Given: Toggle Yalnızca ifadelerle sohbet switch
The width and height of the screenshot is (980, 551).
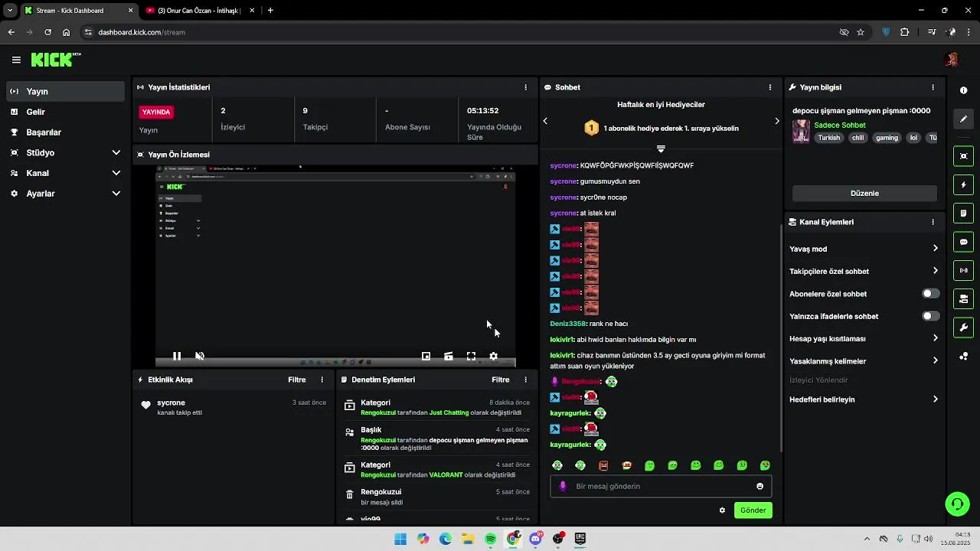Looking at the screenshot, I should coord(930,316).
